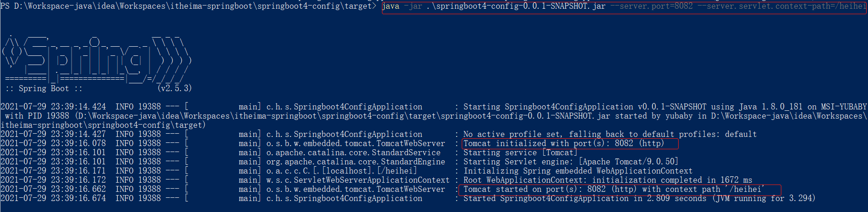Click the org.apache.catalina.core.StandardEngine logger name
Viewport: 868px width, 212px height.
pyautogui.click(x=355, y=162)
